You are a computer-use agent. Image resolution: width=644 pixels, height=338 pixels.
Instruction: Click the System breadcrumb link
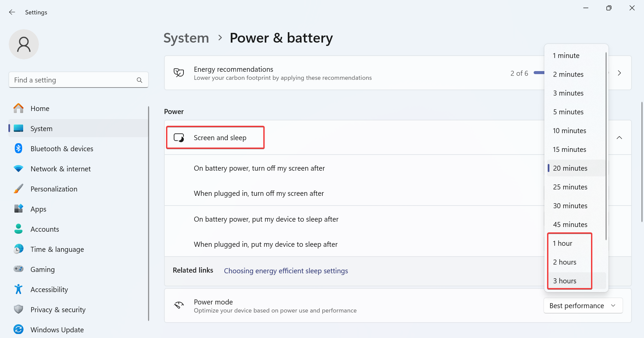[186, 38]
